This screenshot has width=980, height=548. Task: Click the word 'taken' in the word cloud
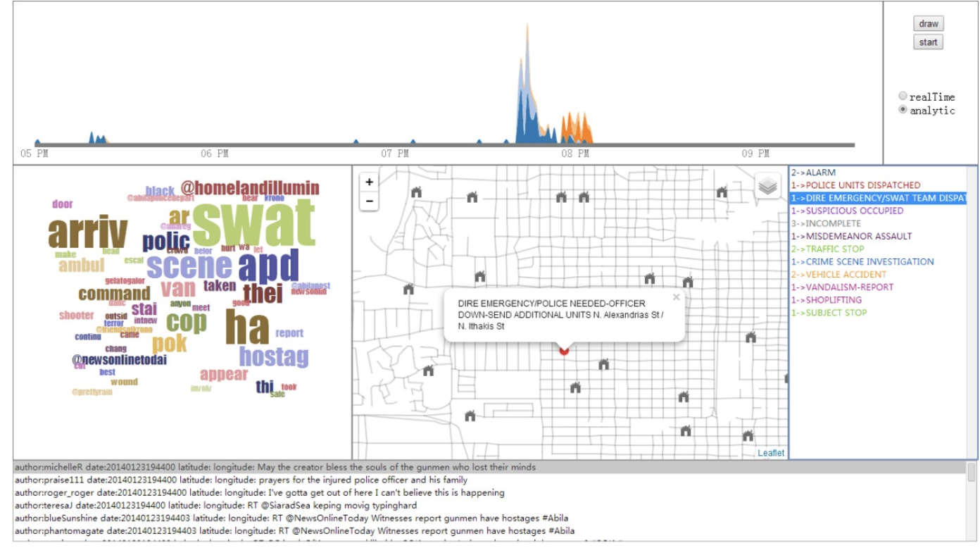click(x=220, y=286)
